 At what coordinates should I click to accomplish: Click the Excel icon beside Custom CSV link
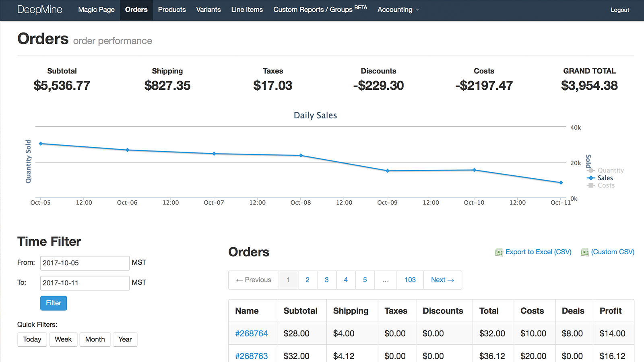tap(585, 252)
